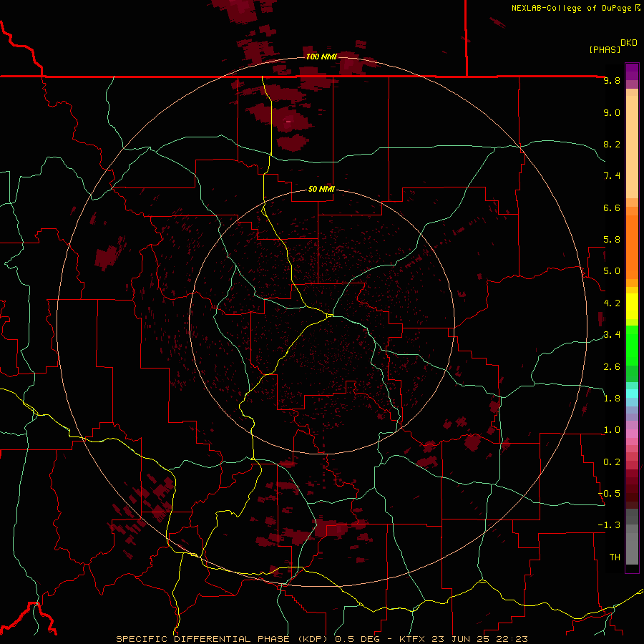This screenshot has width=644, height=644.
Task: Click the purple band atop the color bar
Action: pyautogui.click(x=632, y=72)
